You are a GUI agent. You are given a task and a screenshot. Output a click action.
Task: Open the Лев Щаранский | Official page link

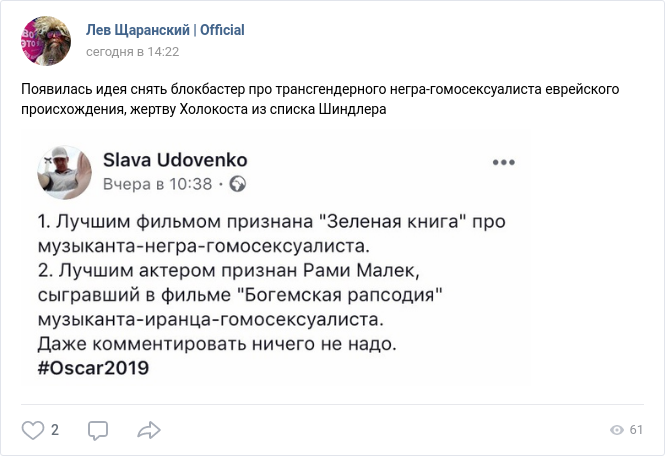pos(165,30)
